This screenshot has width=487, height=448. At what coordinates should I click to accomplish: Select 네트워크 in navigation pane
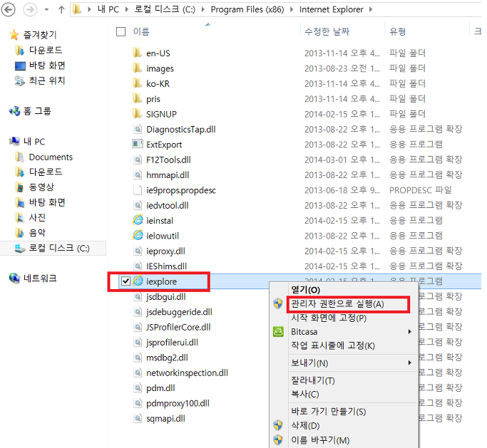click(x=40, y=278)
